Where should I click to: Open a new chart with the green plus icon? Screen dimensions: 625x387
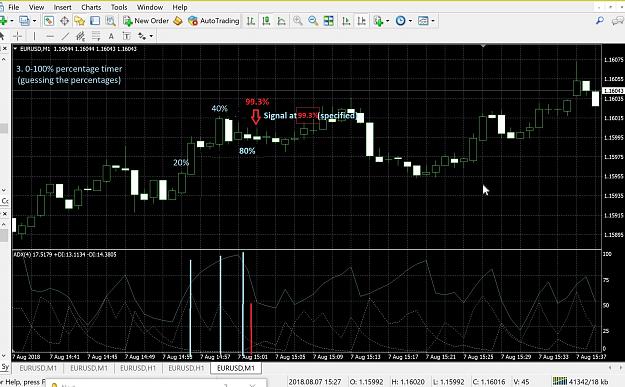pos(3,21)
